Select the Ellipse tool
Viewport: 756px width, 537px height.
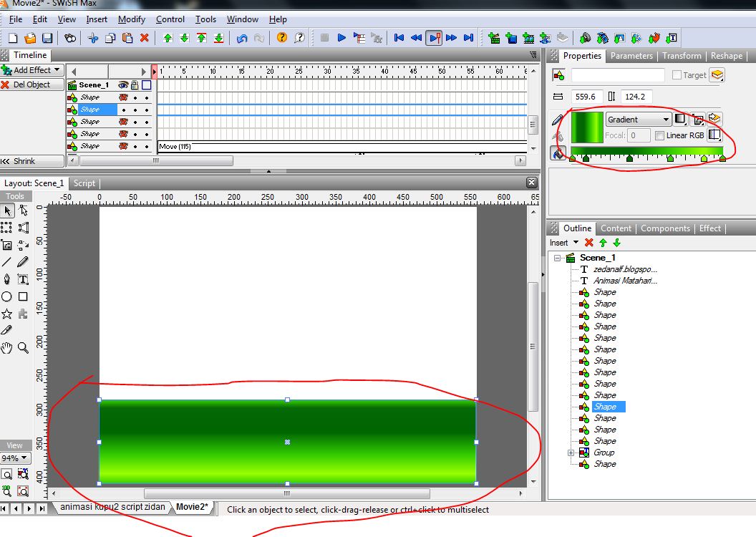point(7,296)
